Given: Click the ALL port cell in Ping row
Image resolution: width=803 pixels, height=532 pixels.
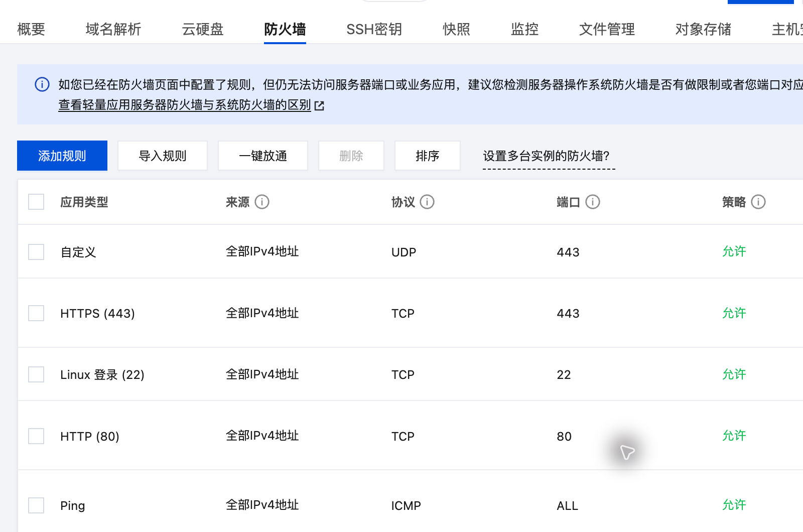Looking at the screenshot, I should point(568,505).
